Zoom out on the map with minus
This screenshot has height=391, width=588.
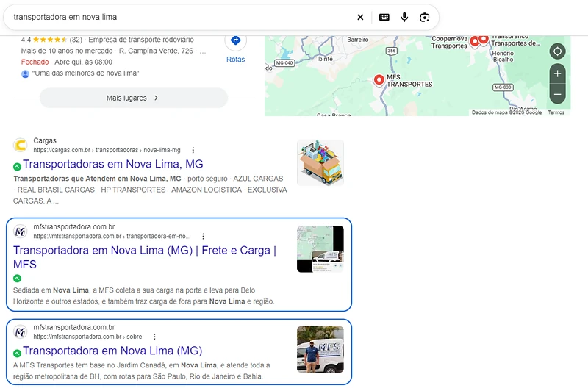pyautogui.click(x=557, y=94)
